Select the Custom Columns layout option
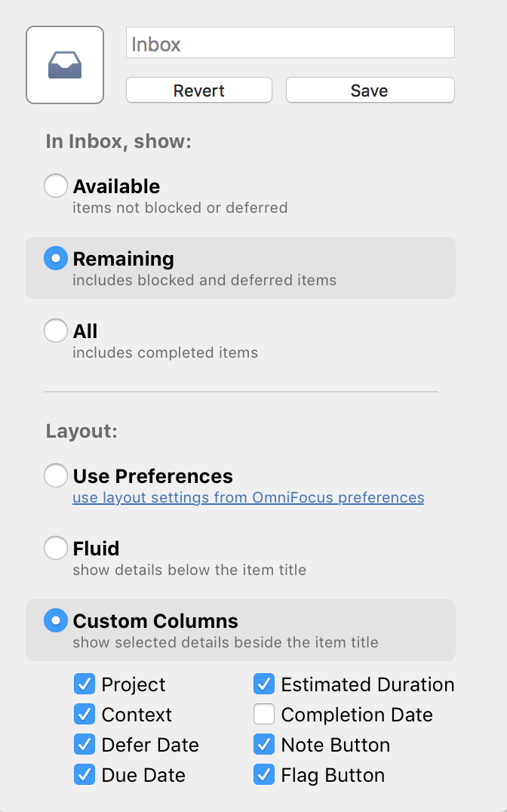Viewport: 507px width, 812px height. pos(56,620)
